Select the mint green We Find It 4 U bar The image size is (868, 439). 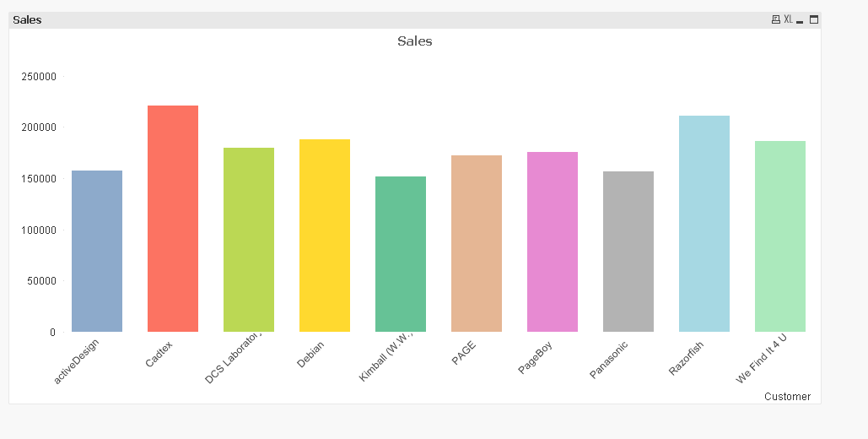(780, 236)
